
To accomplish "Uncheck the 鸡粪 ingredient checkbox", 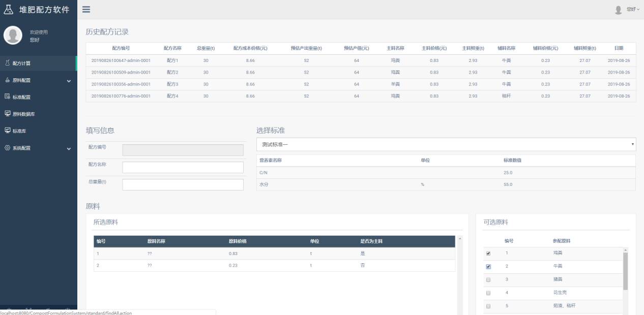I will coord(488,253).
